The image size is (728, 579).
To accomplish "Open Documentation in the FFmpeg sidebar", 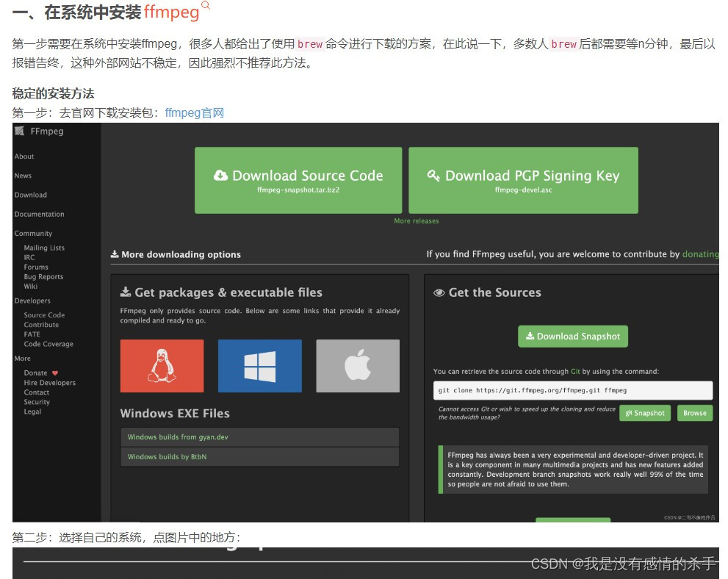I will [40, 214].
